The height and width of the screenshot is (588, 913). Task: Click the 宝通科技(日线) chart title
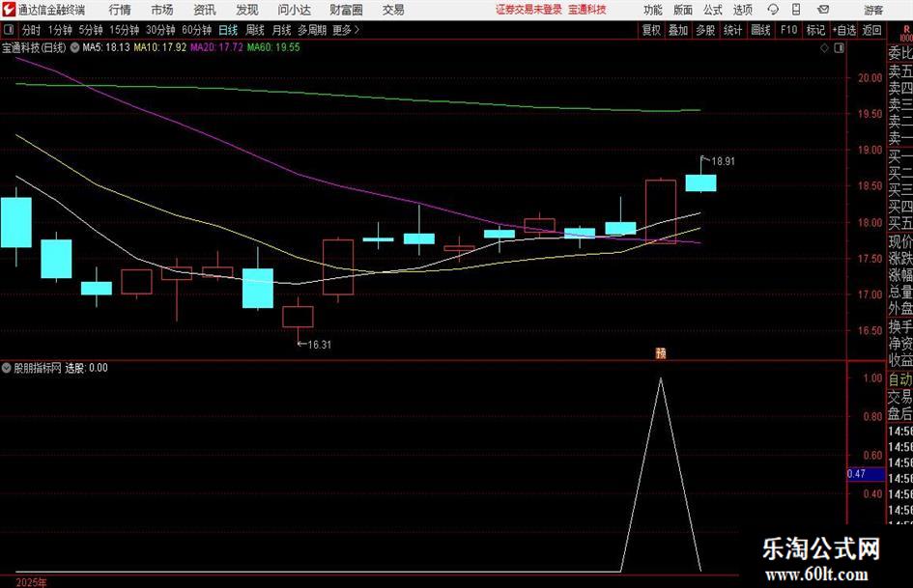[35, 47]
